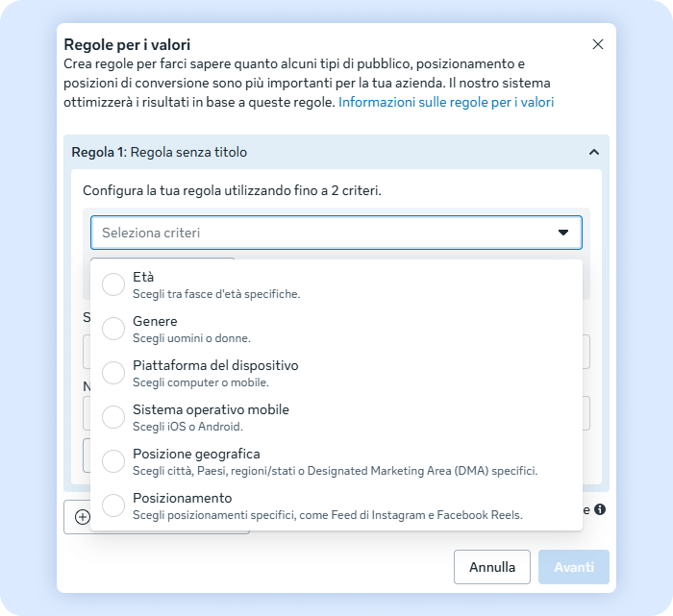673x616 pixels.
Task: Open the Informazioni sulle regole per i valori link
Action: pyautogui.click(x=445, y=102)
